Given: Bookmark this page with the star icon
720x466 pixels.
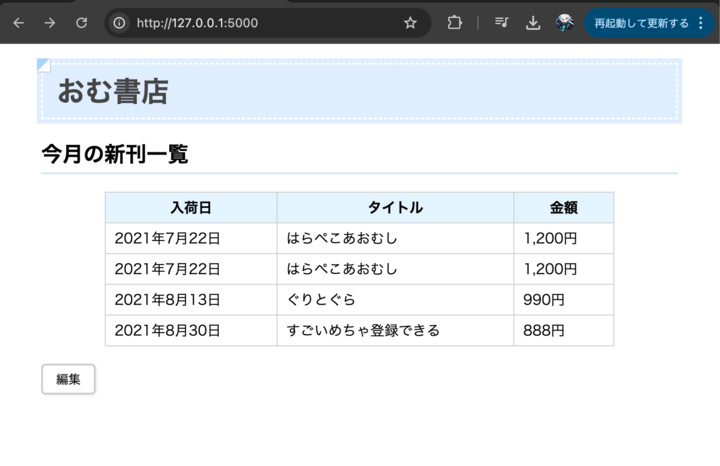Looking at the screenshot, I should coord(410,22).
